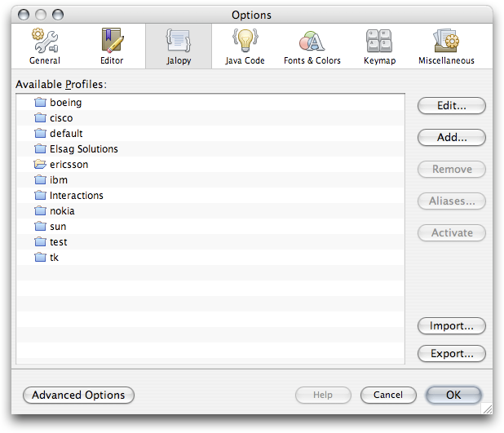Click the Edit... button

tap(452, 105)
